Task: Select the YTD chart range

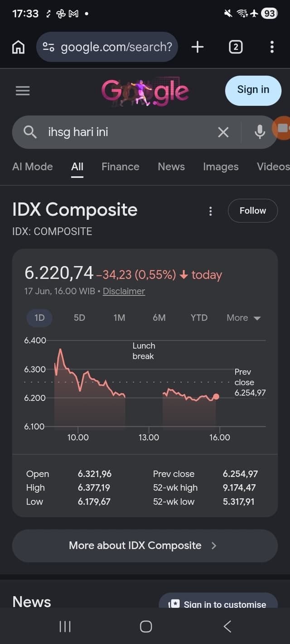Action: 199,317
